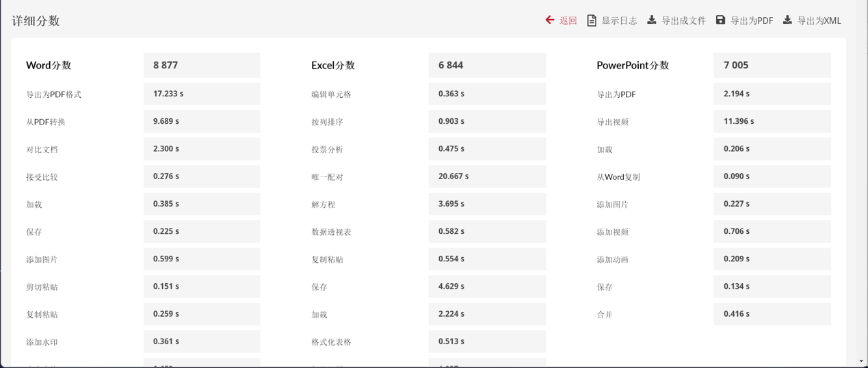
Task: Select the Word score value 8 877
Action: [x=166, y=65]
